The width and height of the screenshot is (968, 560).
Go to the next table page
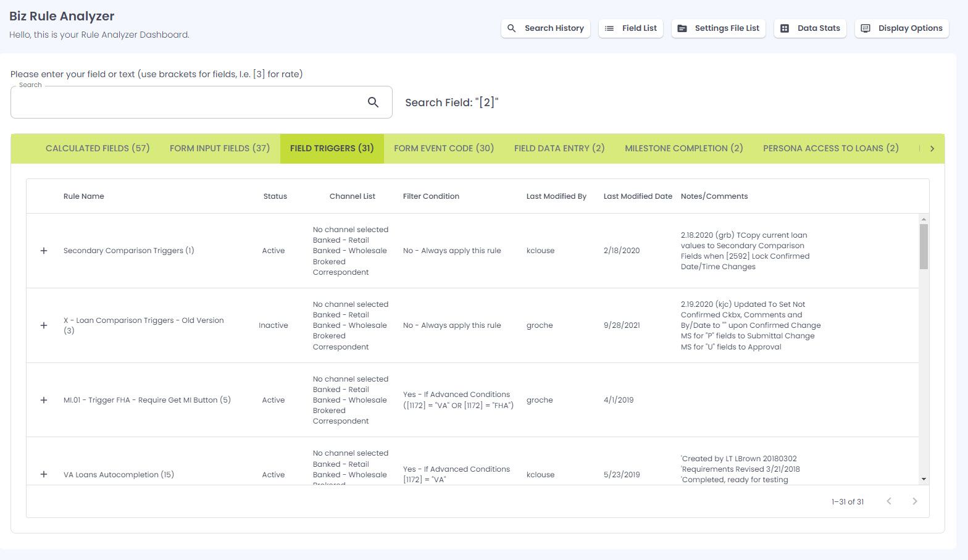pos(915,501)
